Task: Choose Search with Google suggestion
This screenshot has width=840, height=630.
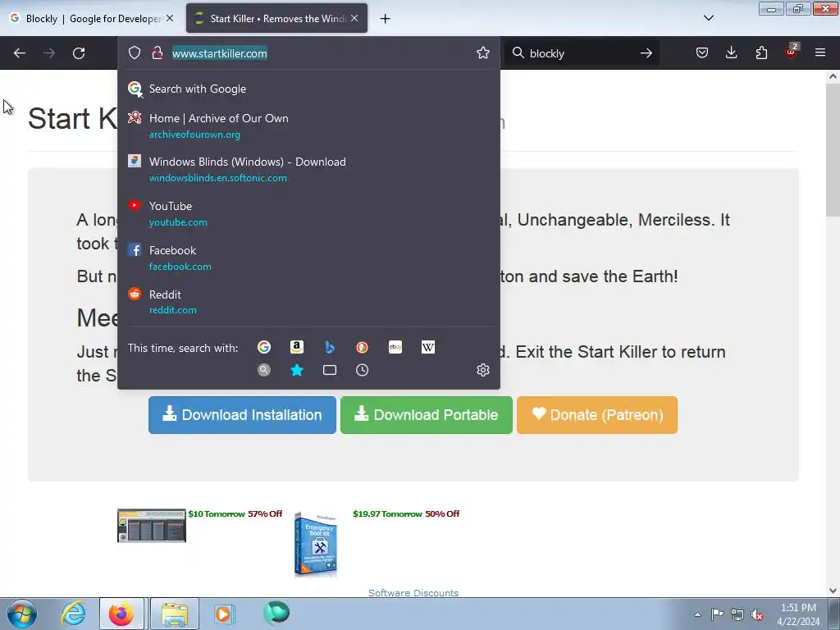Action: [x=308, y=89]
